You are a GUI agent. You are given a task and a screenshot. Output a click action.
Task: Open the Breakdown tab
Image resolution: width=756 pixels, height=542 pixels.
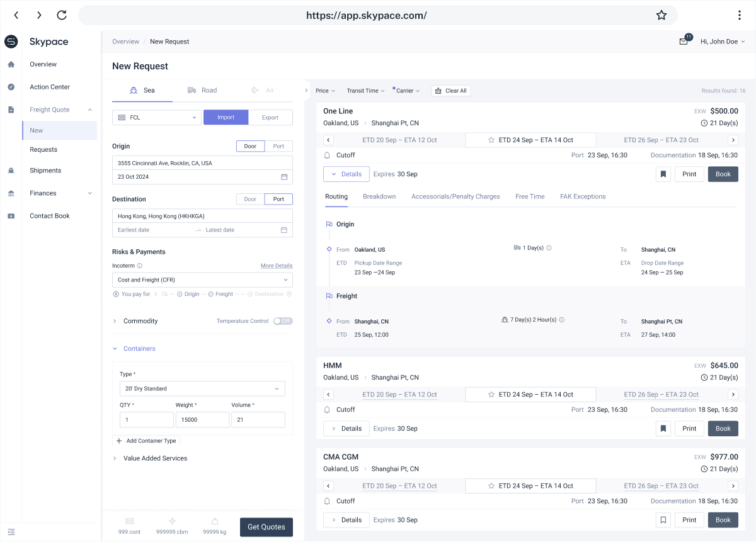379,196
